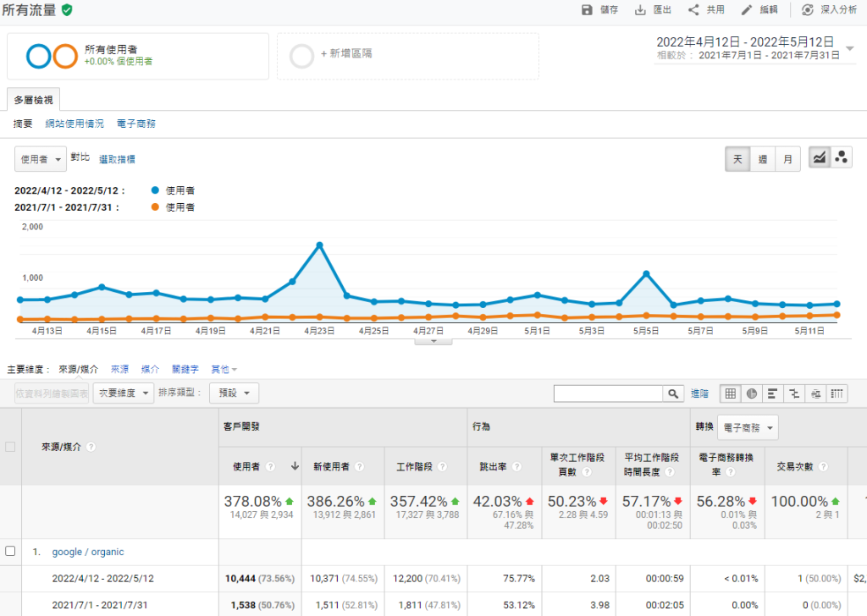Click the search magnifier button in table filter
867x616 pixels.
(x=673, y=393)
